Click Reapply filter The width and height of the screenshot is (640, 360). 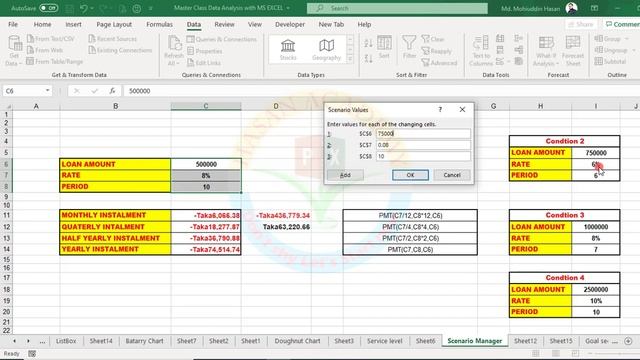click(436, 51)
